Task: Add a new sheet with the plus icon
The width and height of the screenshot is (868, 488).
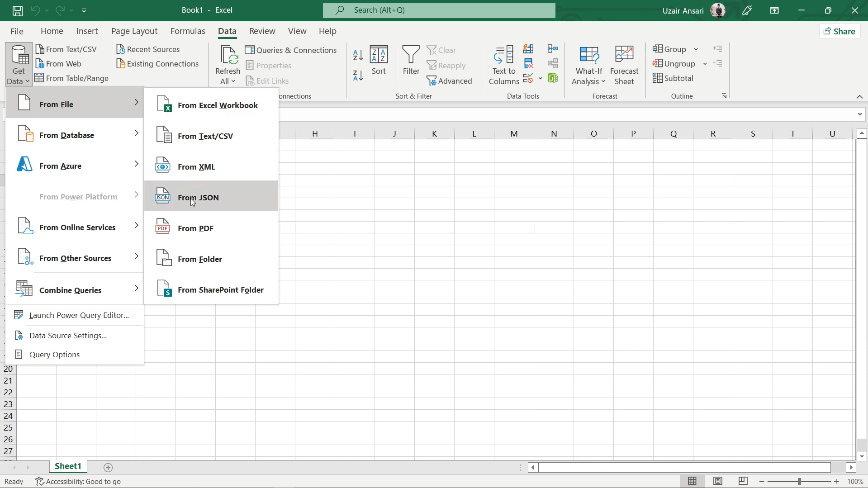Action: coord(108,467)
